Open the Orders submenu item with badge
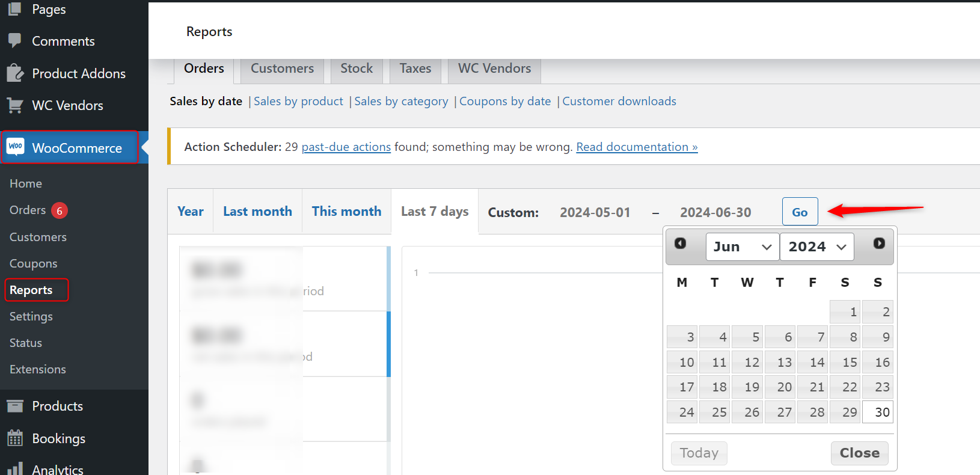 28,210
